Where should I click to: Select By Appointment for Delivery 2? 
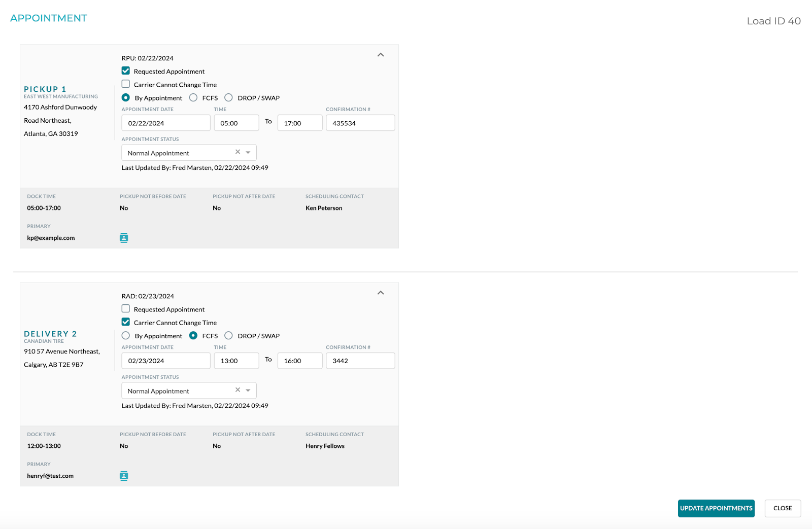(126, 336)
